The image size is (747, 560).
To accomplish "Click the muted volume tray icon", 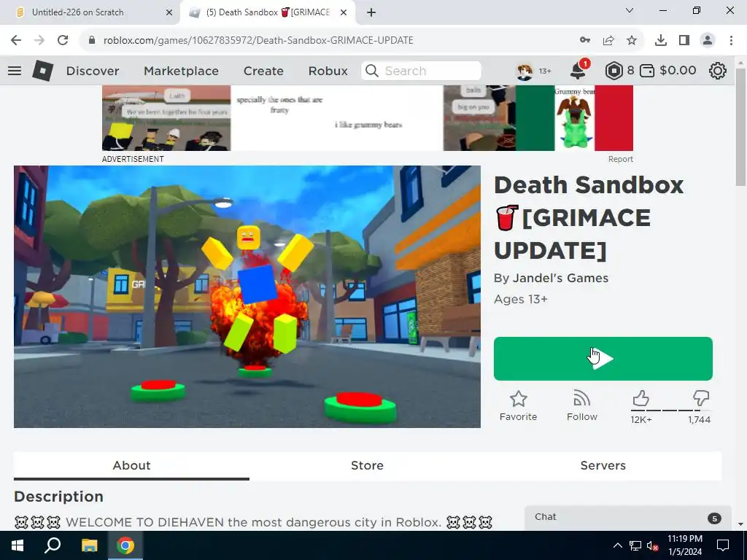I will point(652,545).
